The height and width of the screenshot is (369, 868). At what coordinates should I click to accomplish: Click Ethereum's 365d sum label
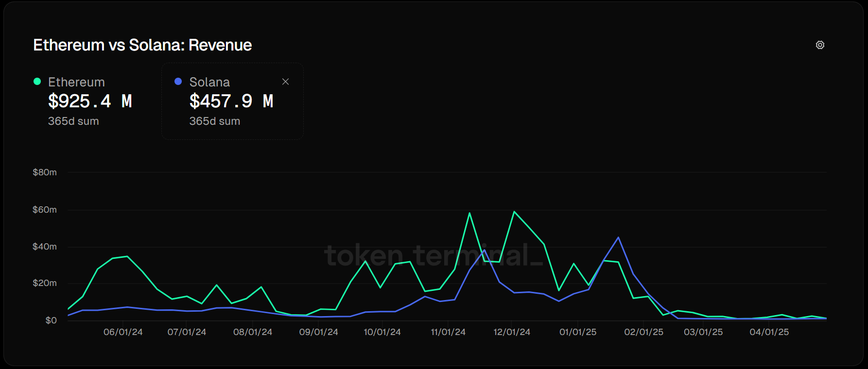73,121
